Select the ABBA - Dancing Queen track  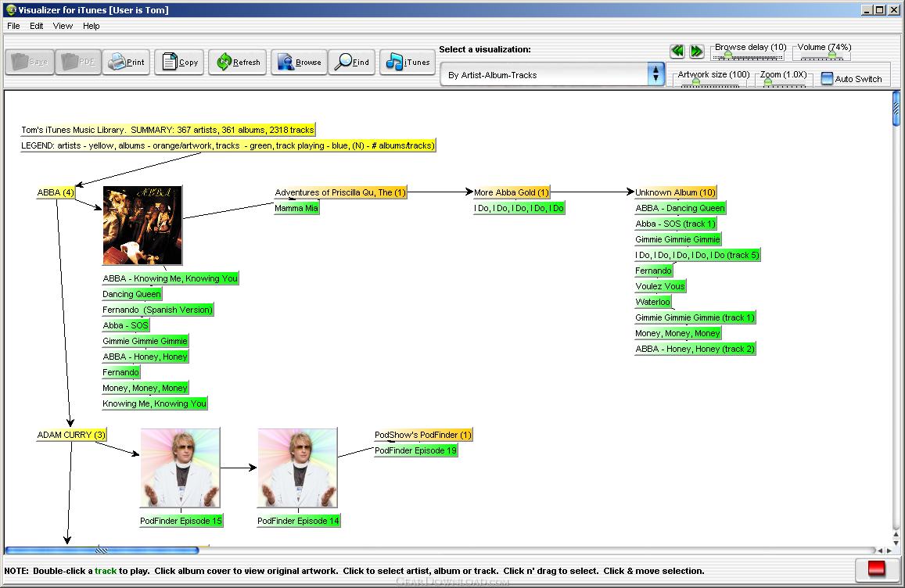[680, 208]
